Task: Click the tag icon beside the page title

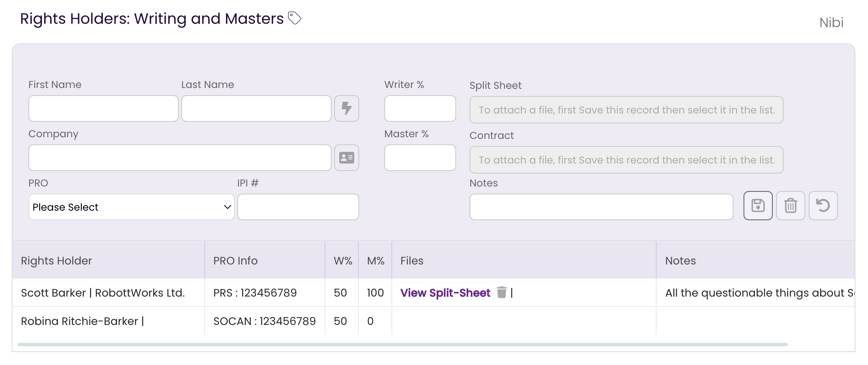Action: (x=294, y=18)
